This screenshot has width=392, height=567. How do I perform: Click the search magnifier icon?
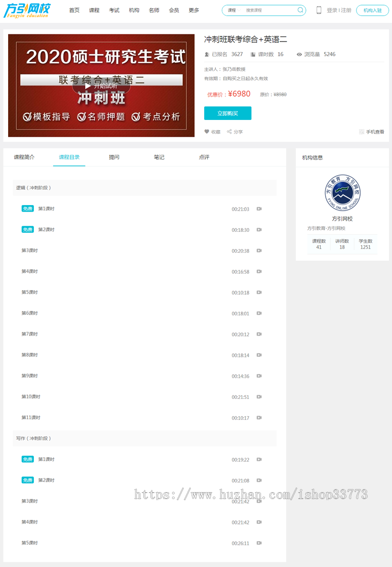coord(300,10)
